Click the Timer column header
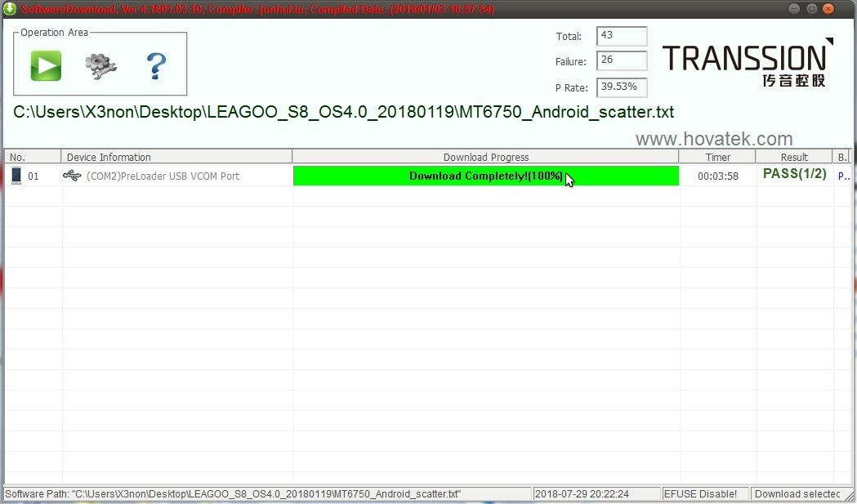This screenshot has width=857, height=504. coord(717,157)
